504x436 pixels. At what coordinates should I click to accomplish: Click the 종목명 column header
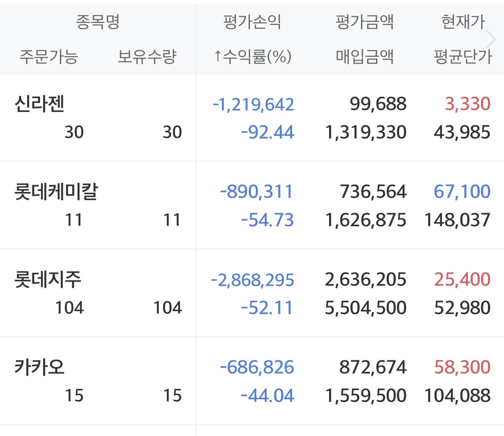(98, 22)
